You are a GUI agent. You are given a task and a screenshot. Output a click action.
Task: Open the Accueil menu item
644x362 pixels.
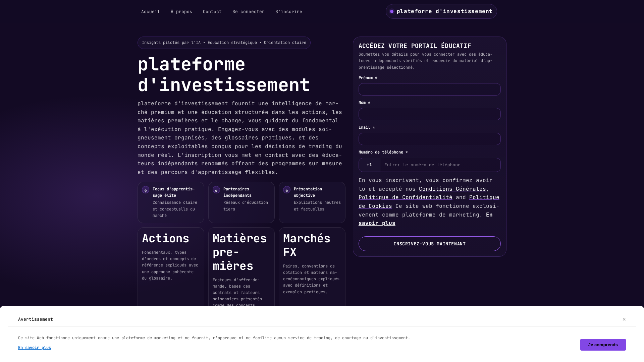click(x=151, y=12)
